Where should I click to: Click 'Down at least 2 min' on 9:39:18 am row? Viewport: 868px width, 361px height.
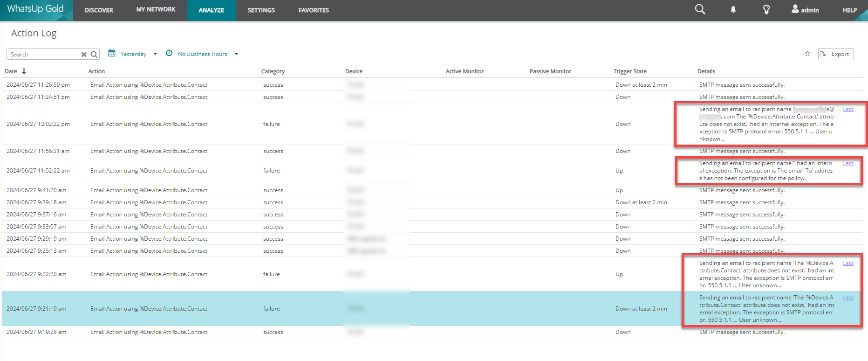641,202
